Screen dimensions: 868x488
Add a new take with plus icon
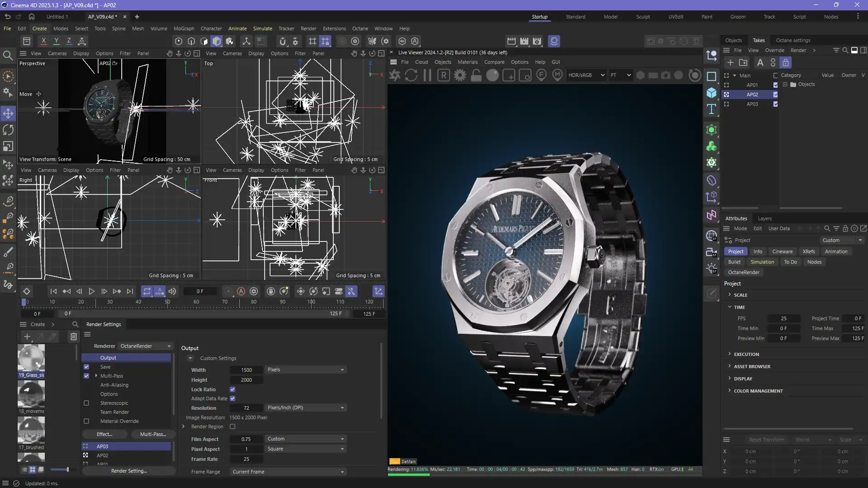[730, 62]
